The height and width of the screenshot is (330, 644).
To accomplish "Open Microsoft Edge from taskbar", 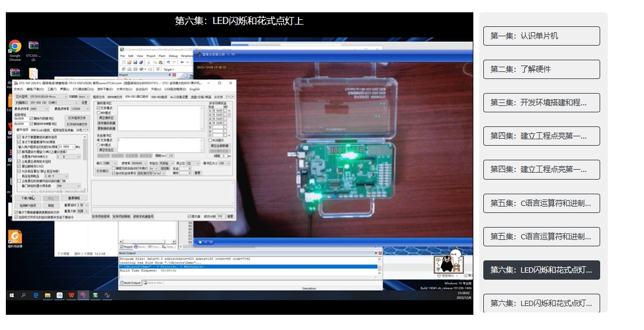I will tap(36, 295).
